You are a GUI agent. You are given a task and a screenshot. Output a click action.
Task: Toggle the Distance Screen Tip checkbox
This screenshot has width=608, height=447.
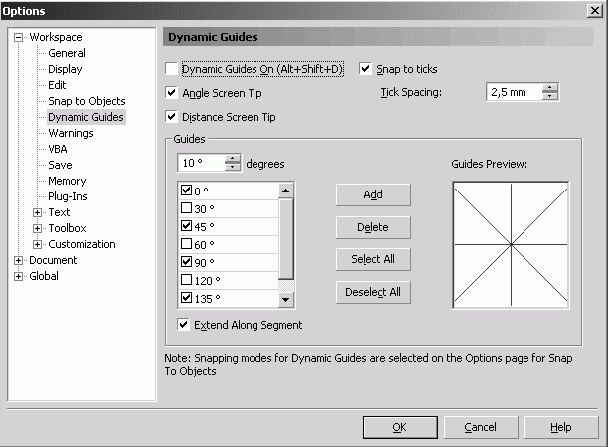(x=173, y=117)
